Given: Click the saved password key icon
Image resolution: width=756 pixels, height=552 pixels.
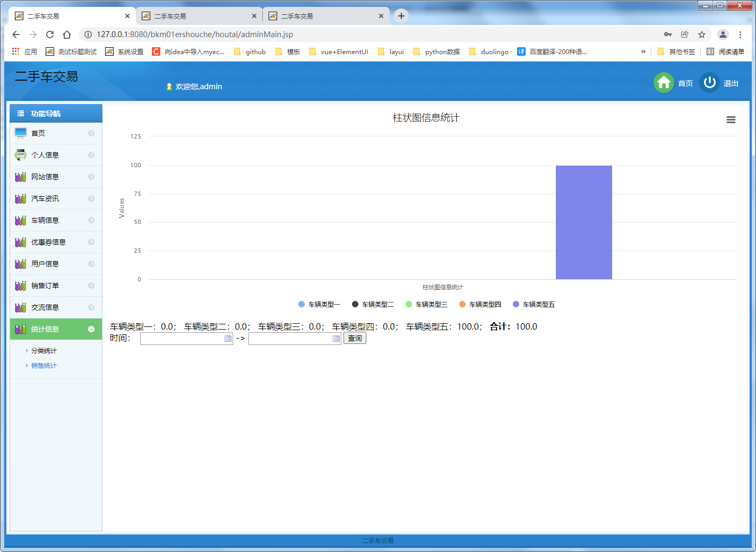Looking at the screenshot, I should click(668, 34).
